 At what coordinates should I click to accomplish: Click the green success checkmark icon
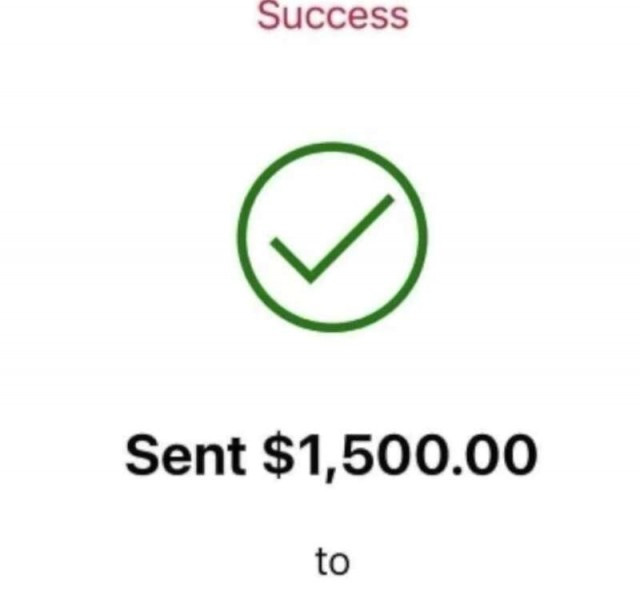332,237
